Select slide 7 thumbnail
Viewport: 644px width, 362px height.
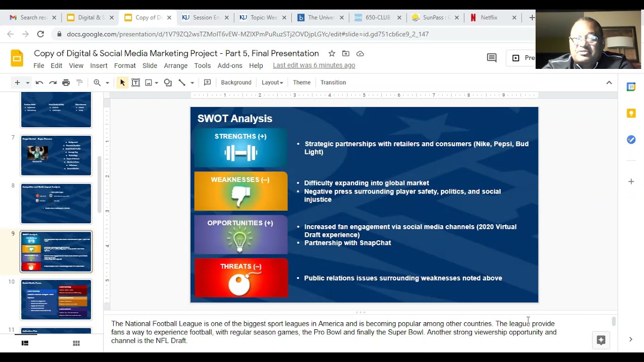56,155
